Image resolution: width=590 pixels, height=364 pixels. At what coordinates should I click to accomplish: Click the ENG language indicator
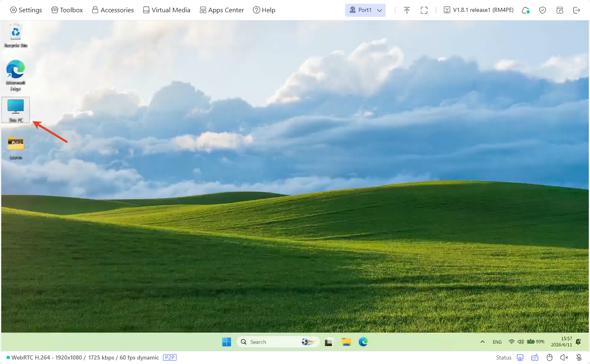pos(497,342)
